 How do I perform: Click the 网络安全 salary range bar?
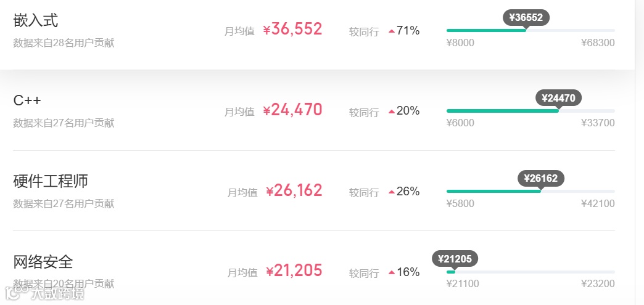click(x=530, y=272)
